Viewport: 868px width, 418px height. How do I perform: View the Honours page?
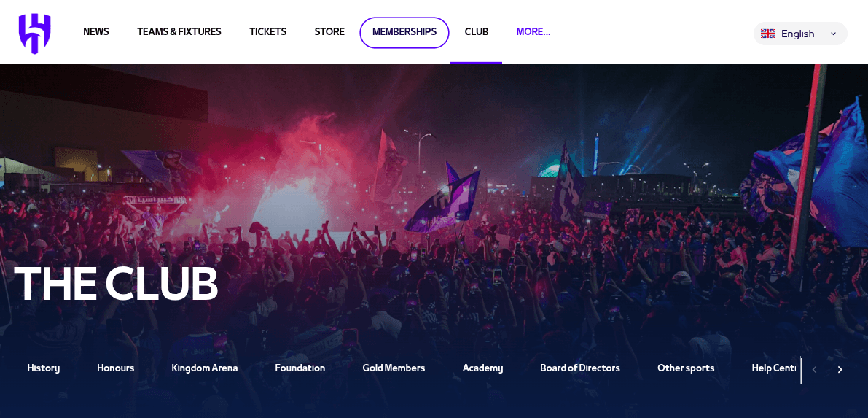[116, 368]
